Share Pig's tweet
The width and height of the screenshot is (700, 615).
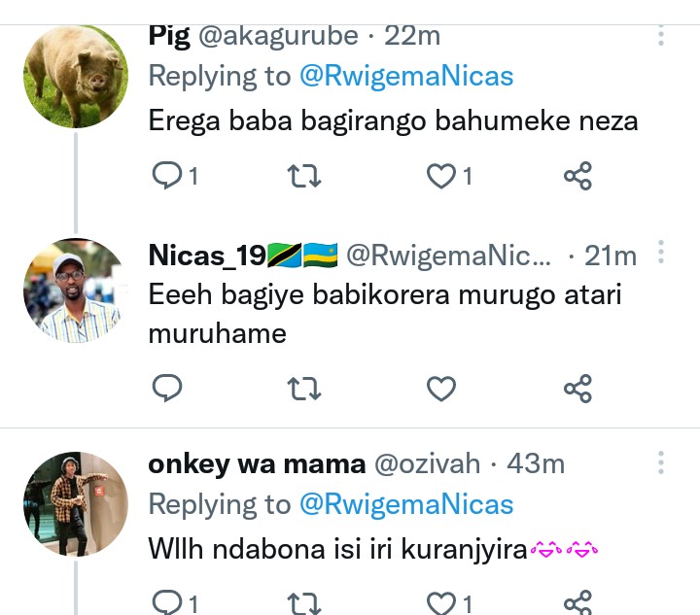click(577, 176)
